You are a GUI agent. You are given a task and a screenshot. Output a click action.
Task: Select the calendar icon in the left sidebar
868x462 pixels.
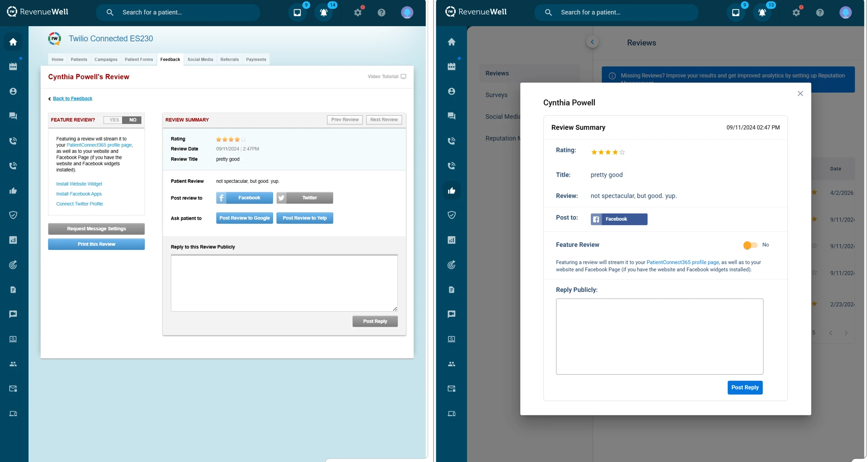point(13,66)
